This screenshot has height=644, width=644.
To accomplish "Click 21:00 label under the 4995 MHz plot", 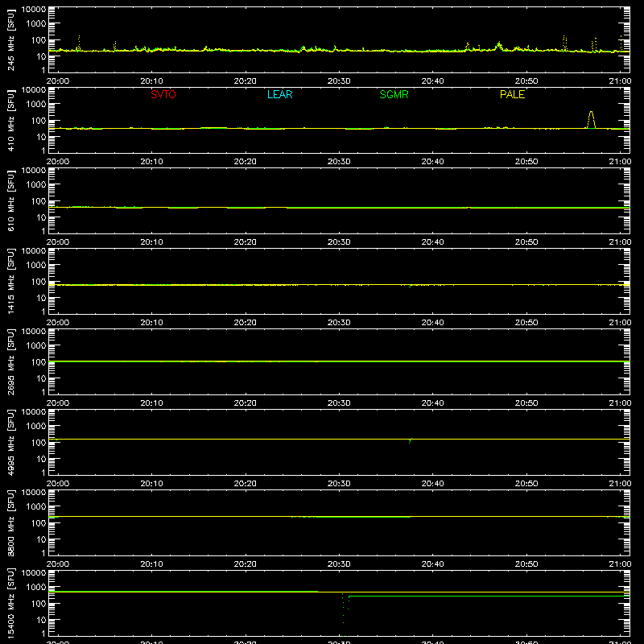I will click(620, 484).
